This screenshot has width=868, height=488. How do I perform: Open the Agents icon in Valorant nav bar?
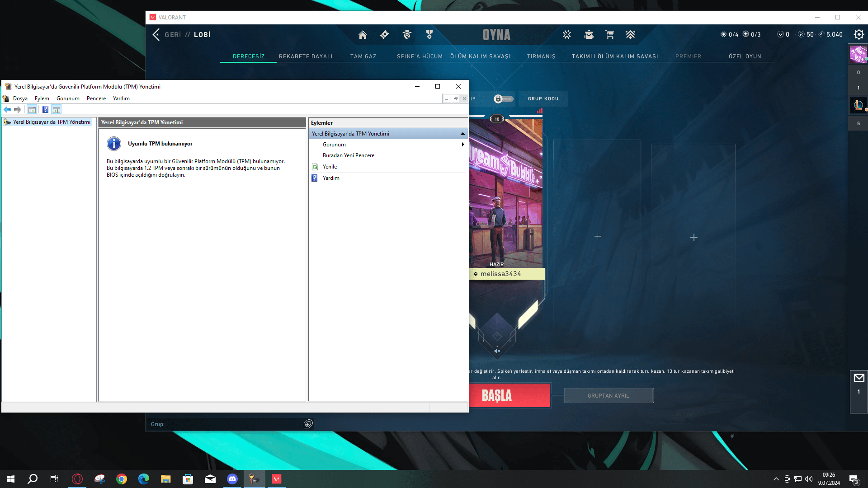tap(407, 35)
